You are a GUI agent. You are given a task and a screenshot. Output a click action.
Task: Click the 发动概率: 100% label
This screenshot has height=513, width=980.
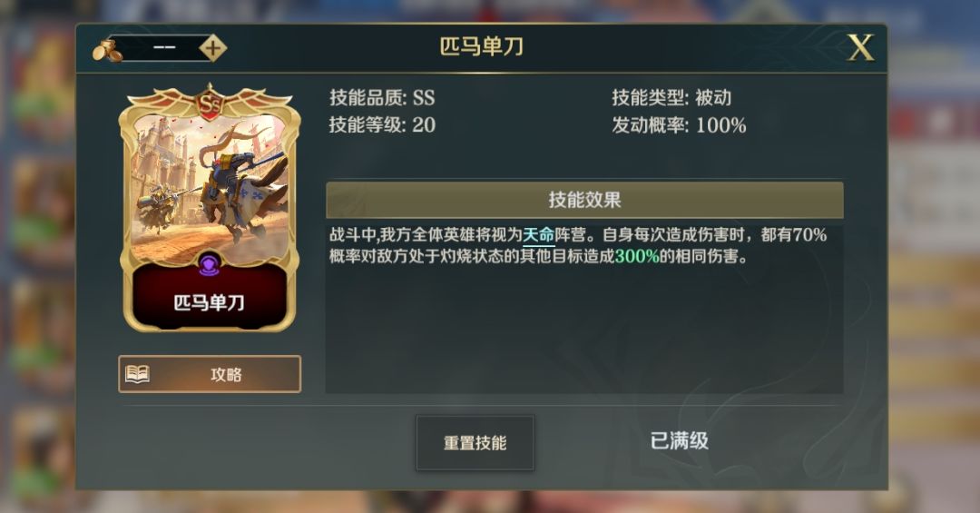click(679, 125)
